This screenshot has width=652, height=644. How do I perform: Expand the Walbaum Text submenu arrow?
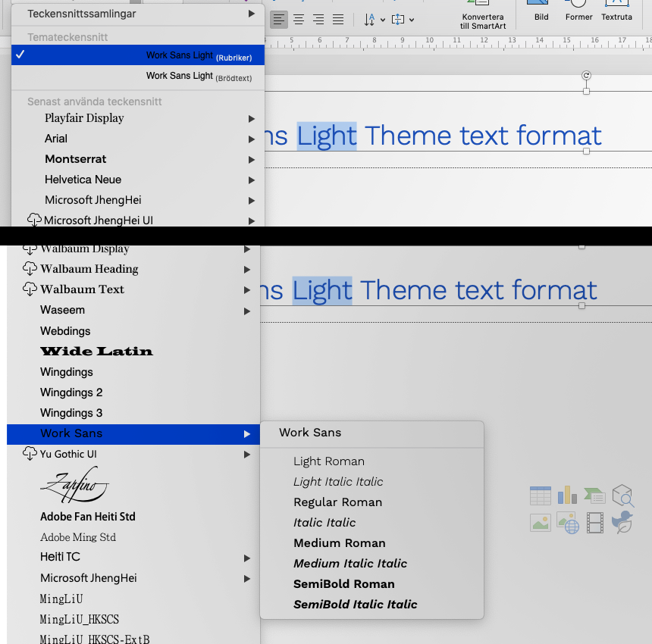tap(247, 289)
